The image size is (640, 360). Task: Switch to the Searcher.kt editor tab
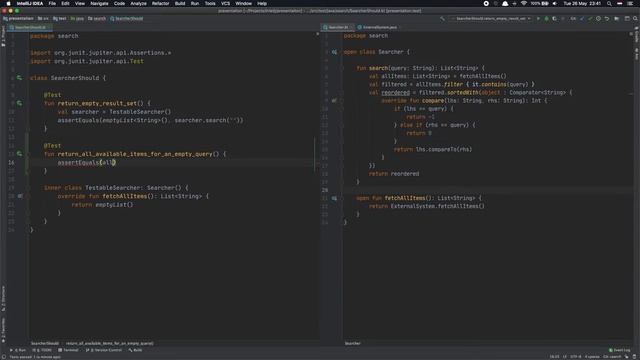[338, 27]
